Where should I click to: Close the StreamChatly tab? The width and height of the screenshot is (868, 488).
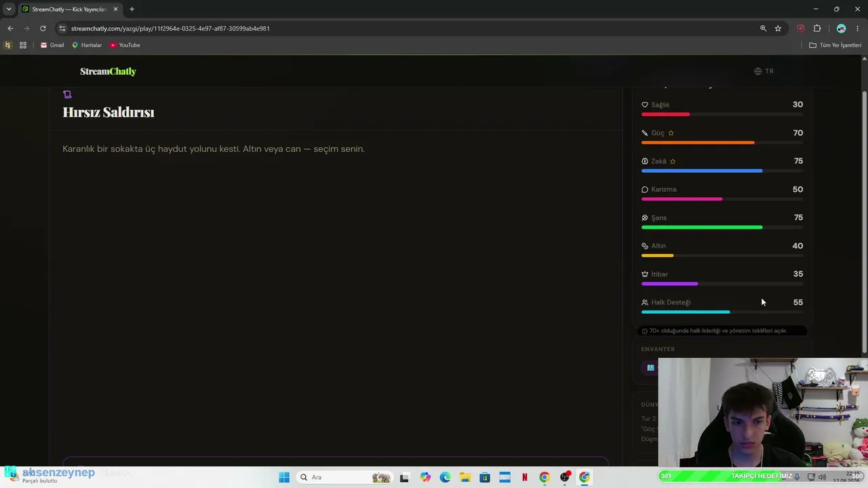tap(115, 9)
